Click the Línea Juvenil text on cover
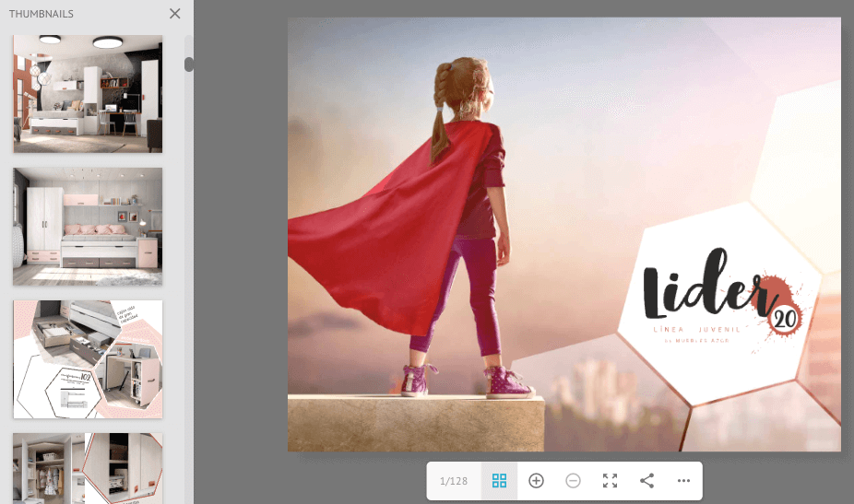 pyautogui.click(x=696, y=329)
